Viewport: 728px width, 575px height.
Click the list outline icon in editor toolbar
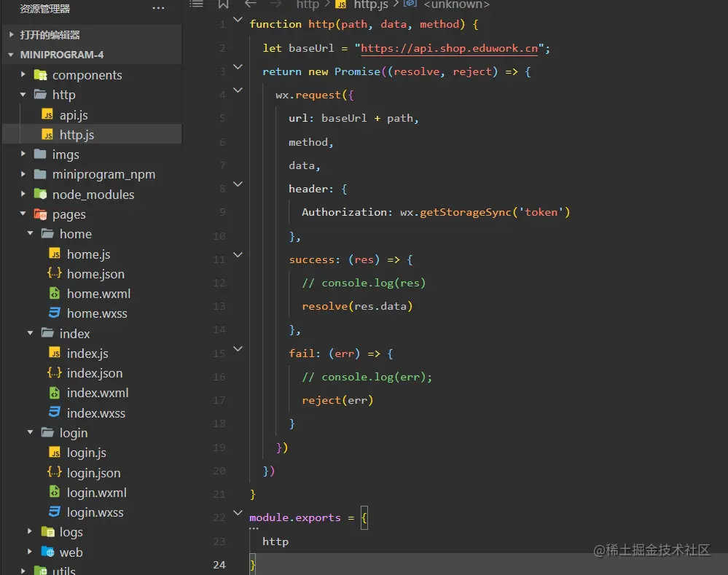[197, 4]
